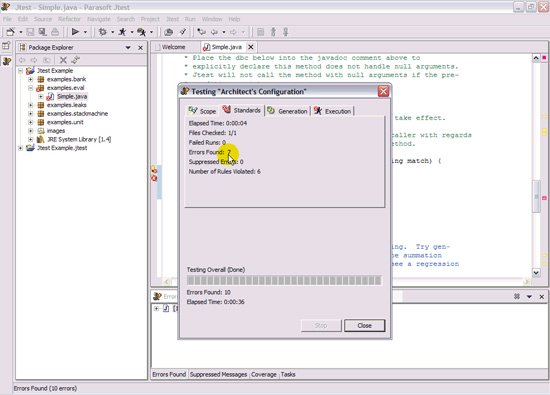The image size is (550, 395).
Task: Close the Package Explorer view
Action: click(x=141, y=47)
